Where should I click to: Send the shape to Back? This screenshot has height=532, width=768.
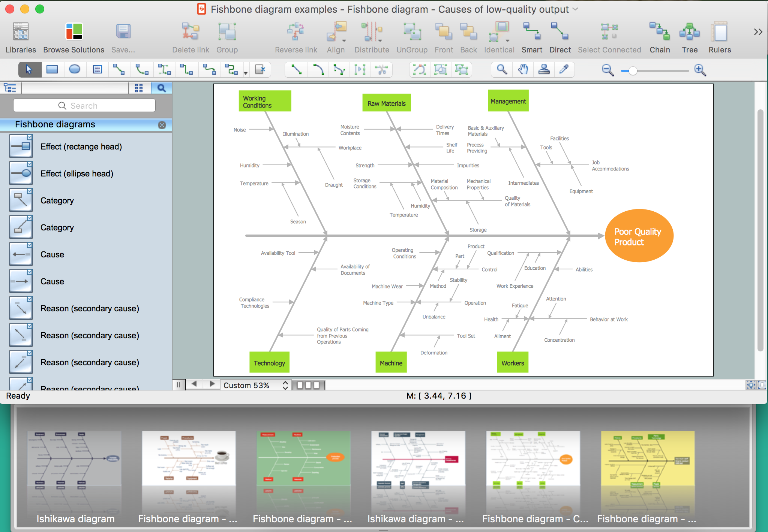[468, 36]
